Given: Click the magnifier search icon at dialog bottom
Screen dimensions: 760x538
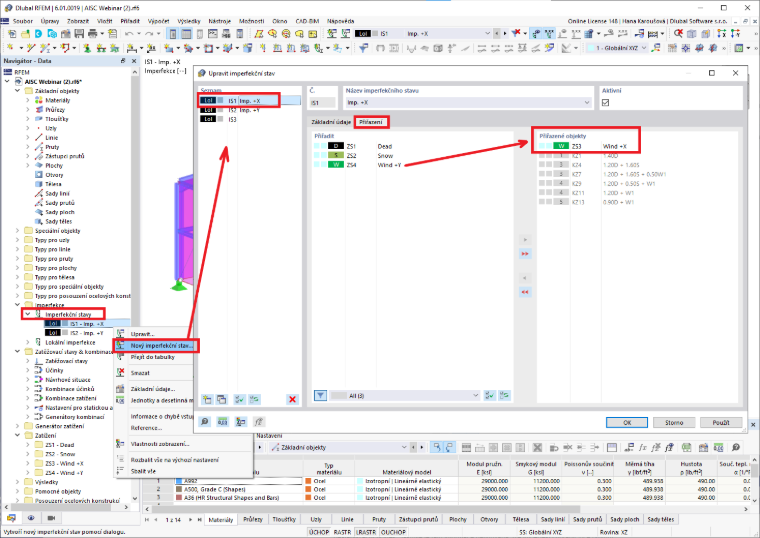Looking at the screenshot, I should 205,422.
